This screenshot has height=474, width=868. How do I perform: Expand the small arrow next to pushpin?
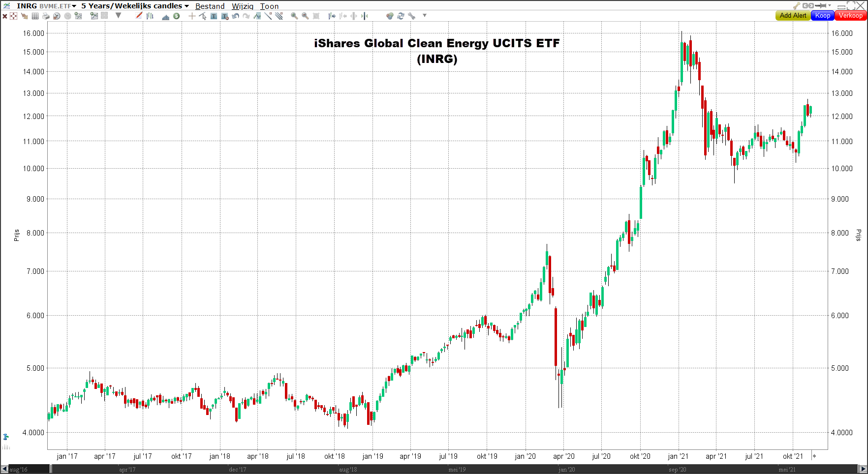[830, 6]
